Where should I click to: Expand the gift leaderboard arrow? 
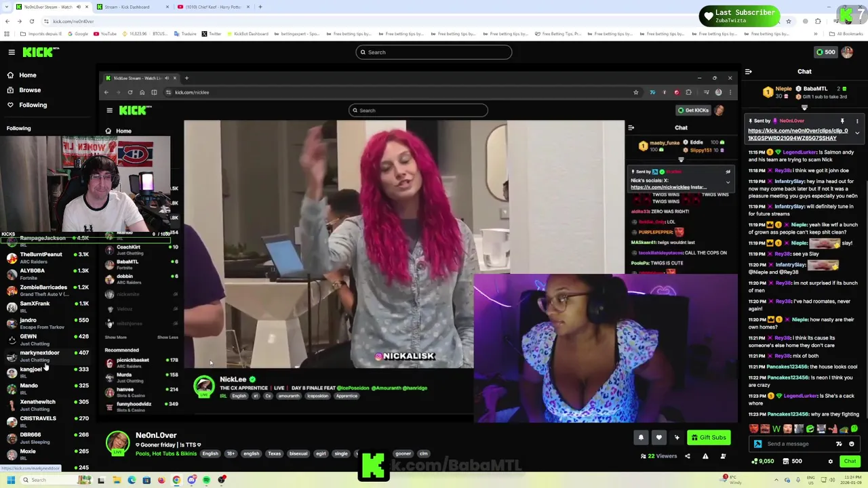click(x=804, y=108)
